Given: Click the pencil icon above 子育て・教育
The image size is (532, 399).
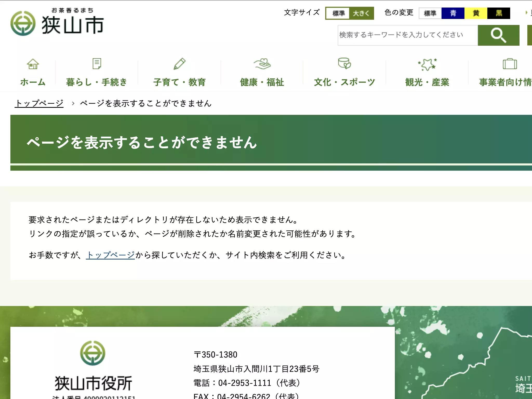Looking at the screenshot, I should tap(179, 64).
